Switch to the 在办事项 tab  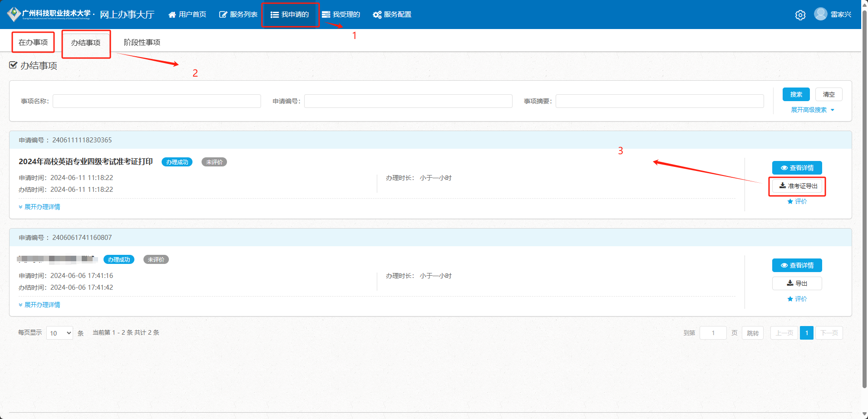[x=33, y=42]
